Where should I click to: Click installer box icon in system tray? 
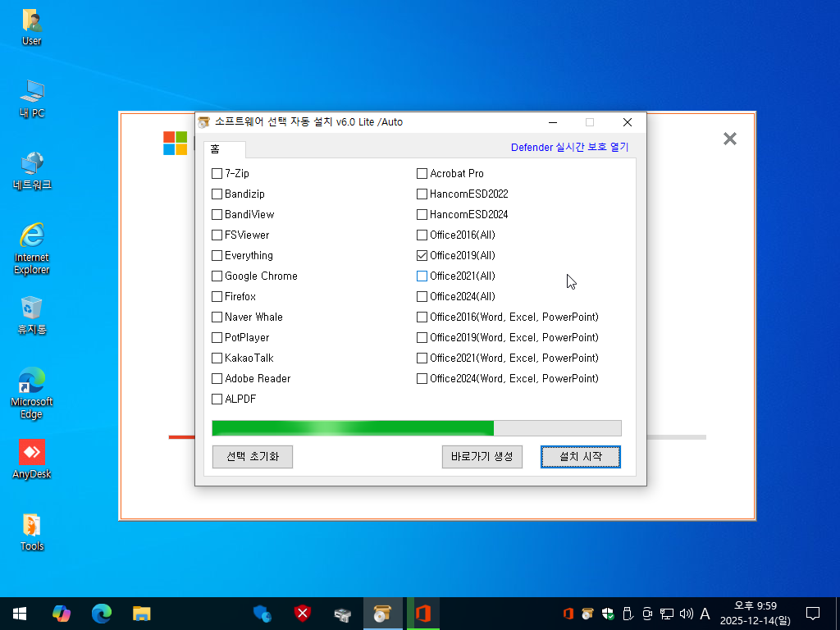pyautogui.click(x=587, y=614)
